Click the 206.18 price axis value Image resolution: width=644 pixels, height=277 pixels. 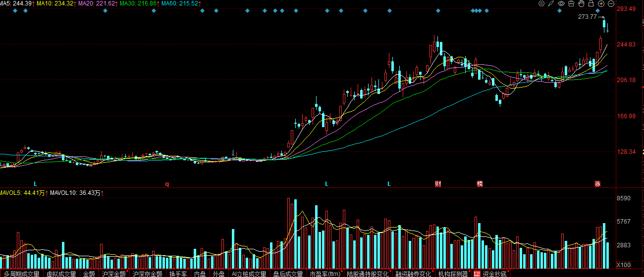626,80
